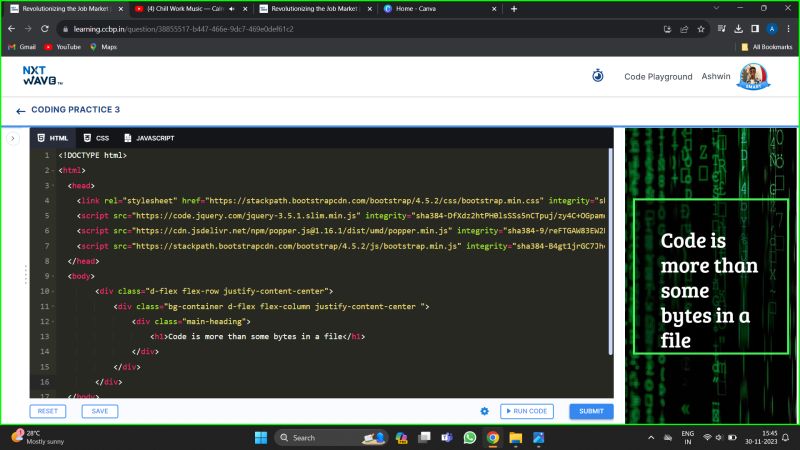Screen dimensions: 800x450
Task: Open Chrome three-dot menu
Action: click(788, 29)
